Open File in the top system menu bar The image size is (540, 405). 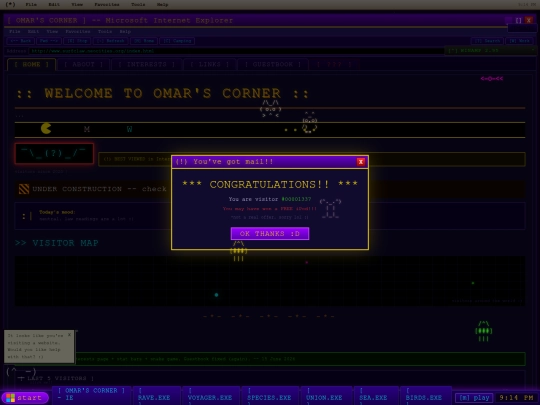click(x=31, y=4)
